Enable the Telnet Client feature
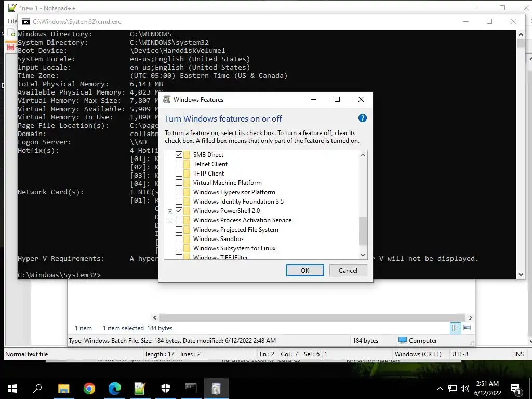The width and height of the screenshot is (532, 399). [179, 164]
